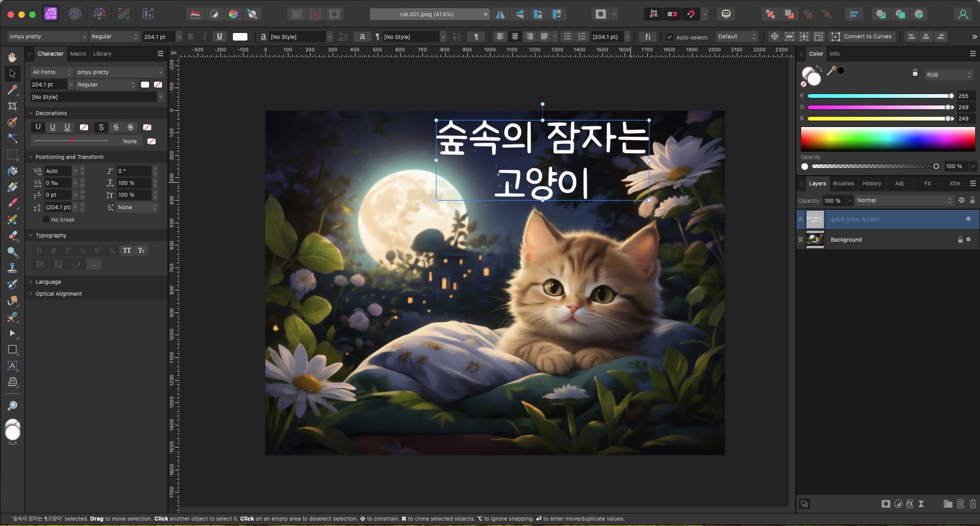980x526 pixels.
Task: Click the color picker eyedropper
Action: tap(831, 70)
